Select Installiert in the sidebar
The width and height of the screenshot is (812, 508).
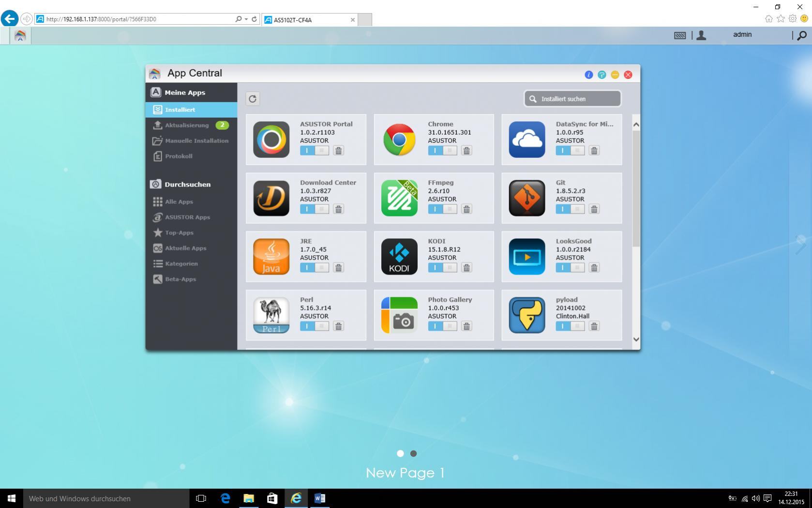tap(191, 109)
